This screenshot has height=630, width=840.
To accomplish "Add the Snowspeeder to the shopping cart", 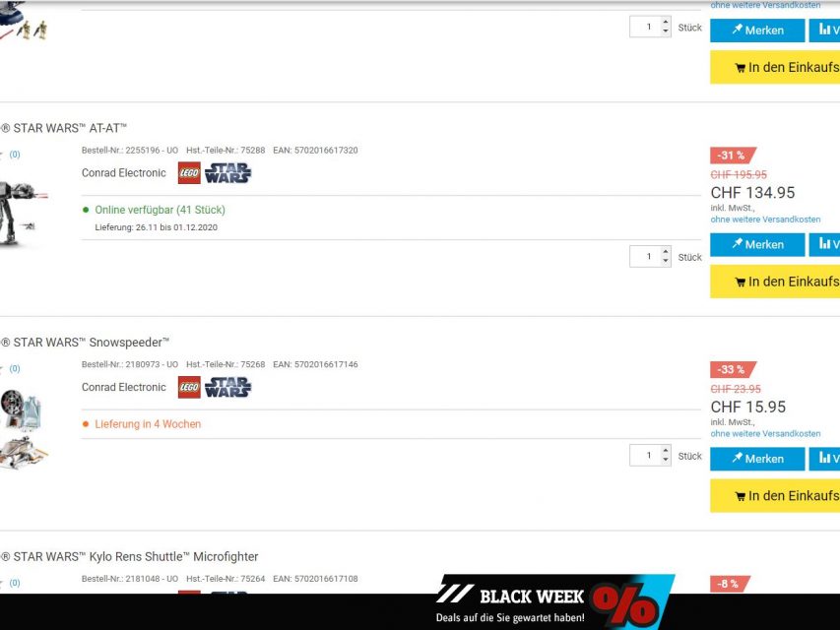I will click(775, 496).
